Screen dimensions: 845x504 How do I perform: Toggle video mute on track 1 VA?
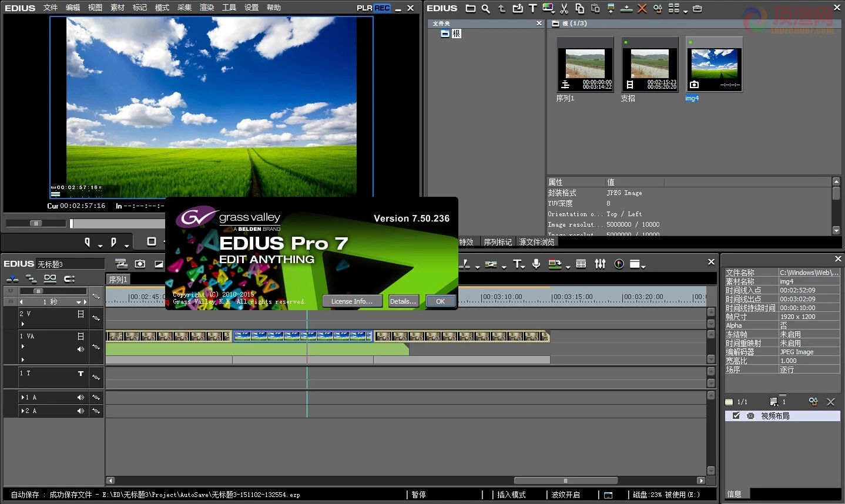(81, 336)
